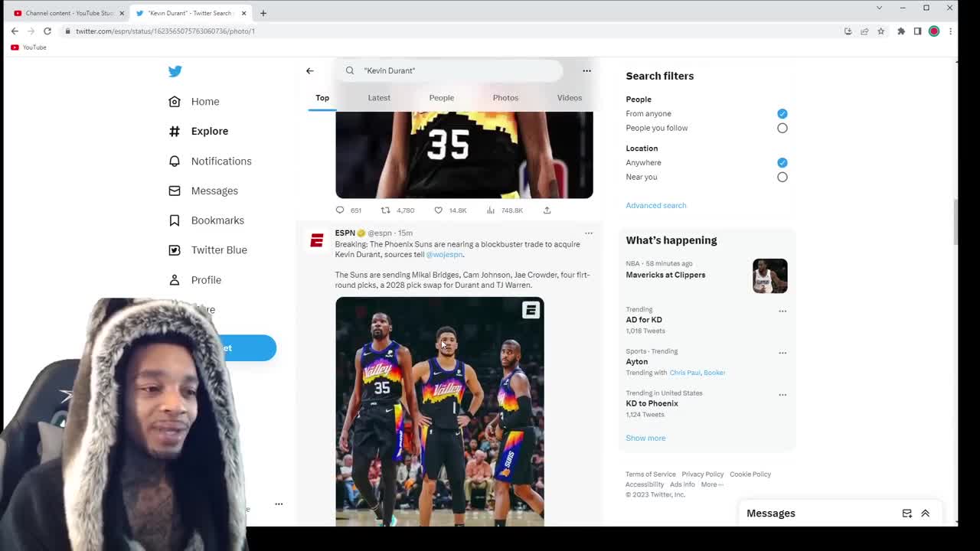
Task: Select the Near you location option
Action: pyautogui.click(x=782, y=177)
